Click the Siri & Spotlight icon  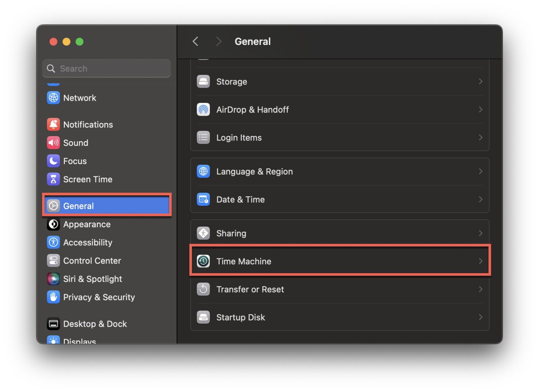[53, 279]
